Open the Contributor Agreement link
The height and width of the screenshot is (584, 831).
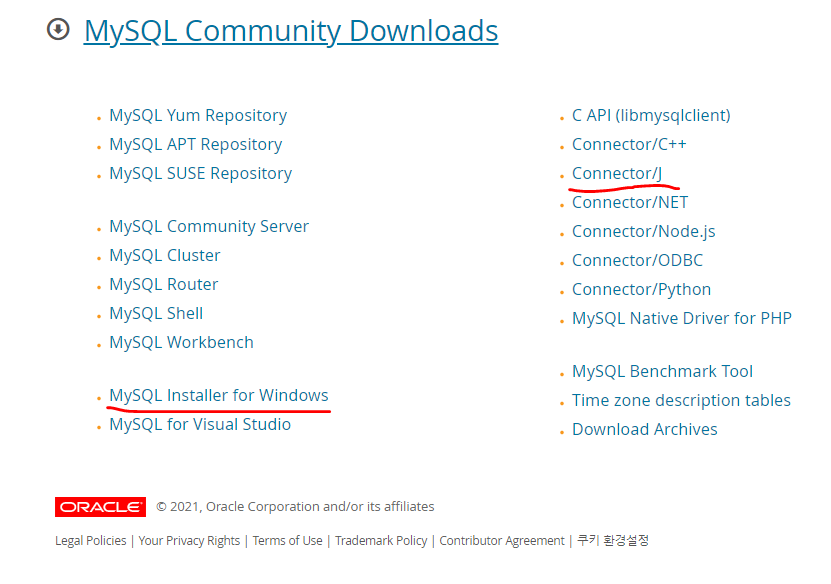click(502, 541)
